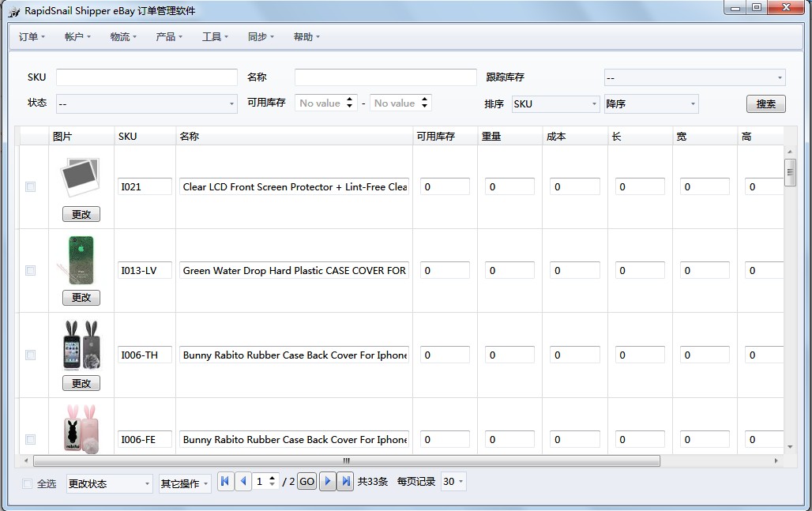This screenshot has height=511, width=812.
Task: Click name cell Clear LCD Front Screen Protector
Action: [294, 187]
